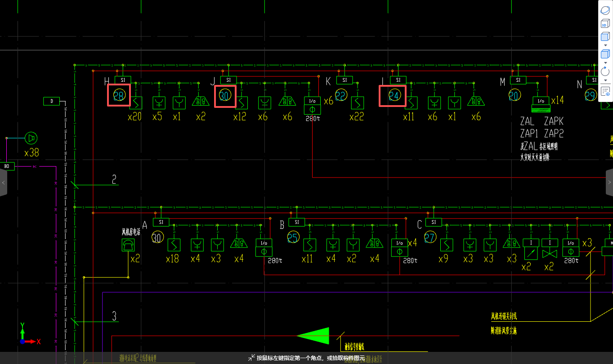The image size is (613, 364).
Task: Select the SI module next to B
Action: [x=296, y=222]
